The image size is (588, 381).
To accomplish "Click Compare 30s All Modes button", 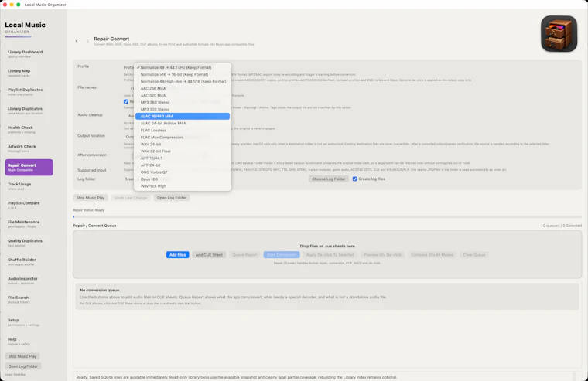I will click(x=432, y=255).
